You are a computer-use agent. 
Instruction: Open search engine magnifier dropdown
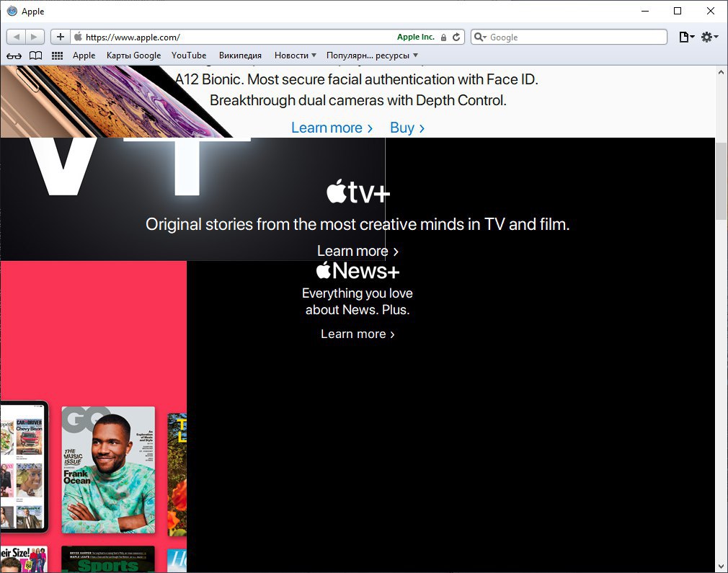point(480,37)
